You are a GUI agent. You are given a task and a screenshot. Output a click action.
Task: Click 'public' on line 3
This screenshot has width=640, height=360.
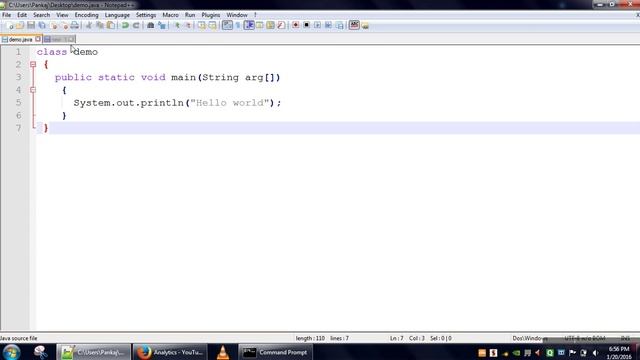(x=73, y=77)
